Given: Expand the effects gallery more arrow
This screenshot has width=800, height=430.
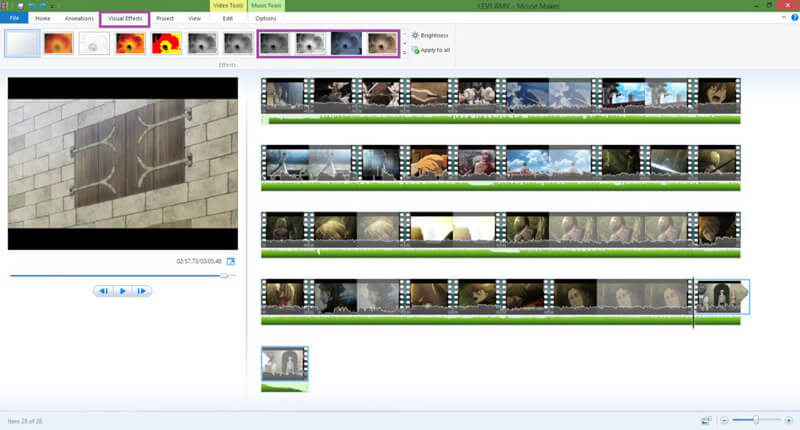Looking at the screenshot, I should (x=405, y=53).
